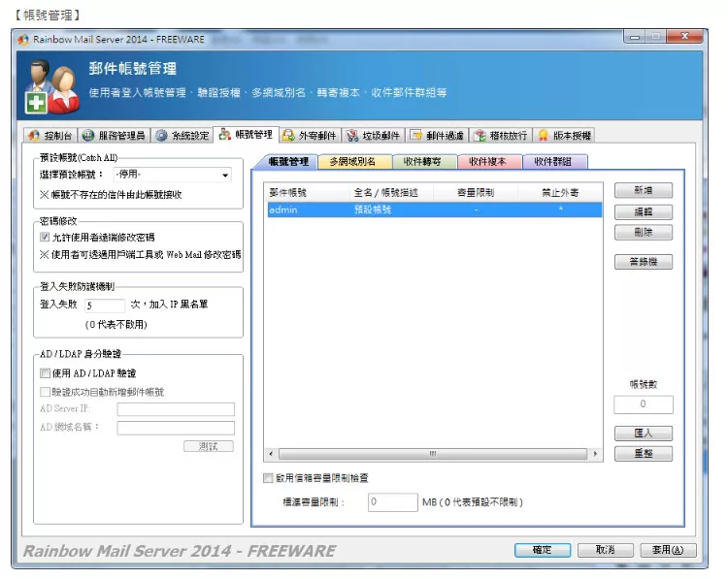Switch to the 多網域別名 tab
The width and height of the screenshot is (728, 579).
pyautogui.click(x=358, y=162)
